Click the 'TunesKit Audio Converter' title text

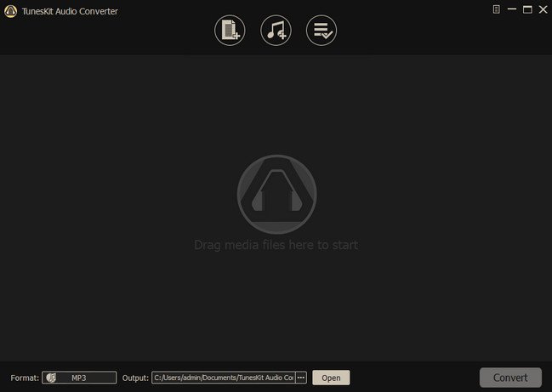pyautogui.click(x=70, y=11)
